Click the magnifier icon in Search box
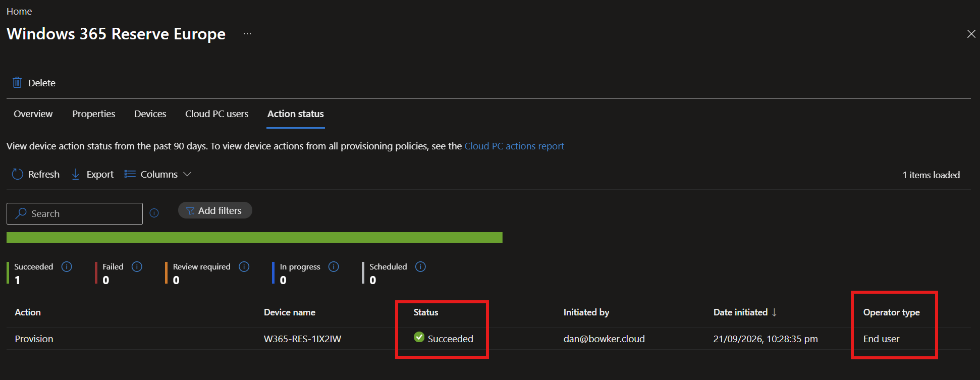The height and width of the screenshot is (380, 980). click(21, 213)
